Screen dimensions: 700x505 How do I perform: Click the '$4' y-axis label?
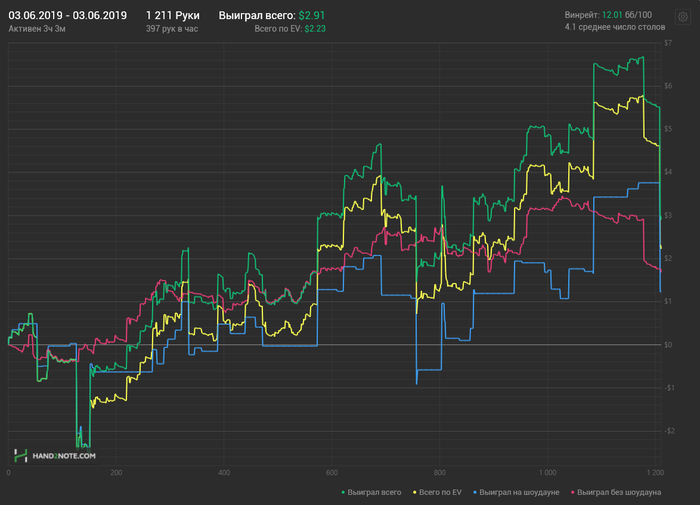[668, 172]
